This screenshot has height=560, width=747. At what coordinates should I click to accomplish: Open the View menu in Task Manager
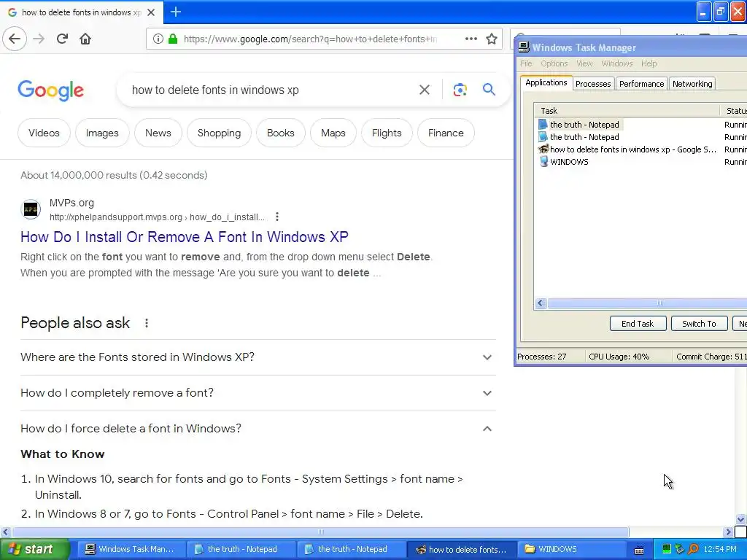[x=584, y=63]
